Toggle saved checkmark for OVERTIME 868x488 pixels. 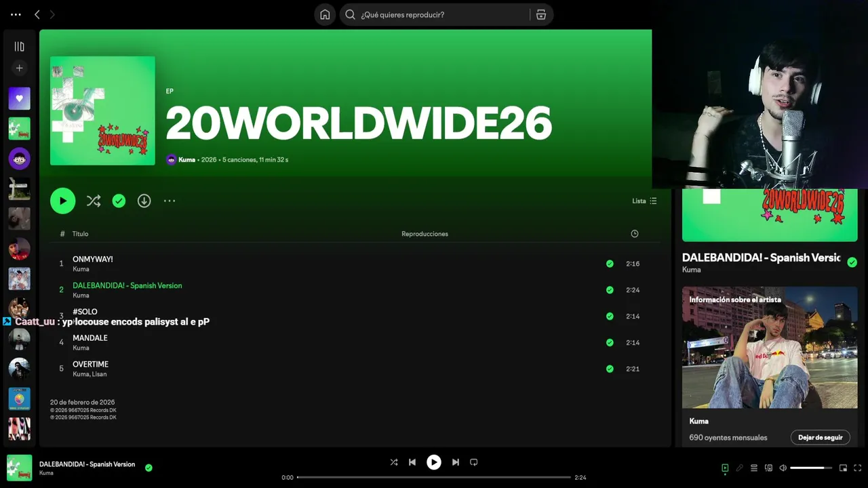click(x=610, y=369)
